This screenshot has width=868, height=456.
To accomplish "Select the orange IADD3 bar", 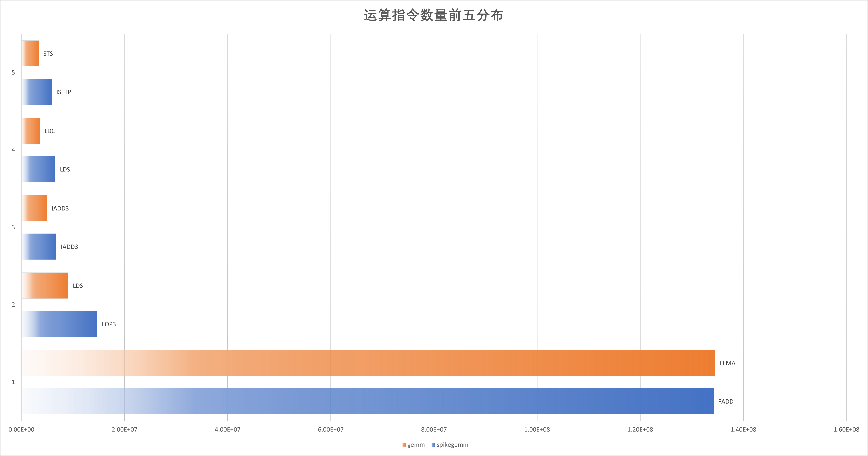I will (34, 208).
